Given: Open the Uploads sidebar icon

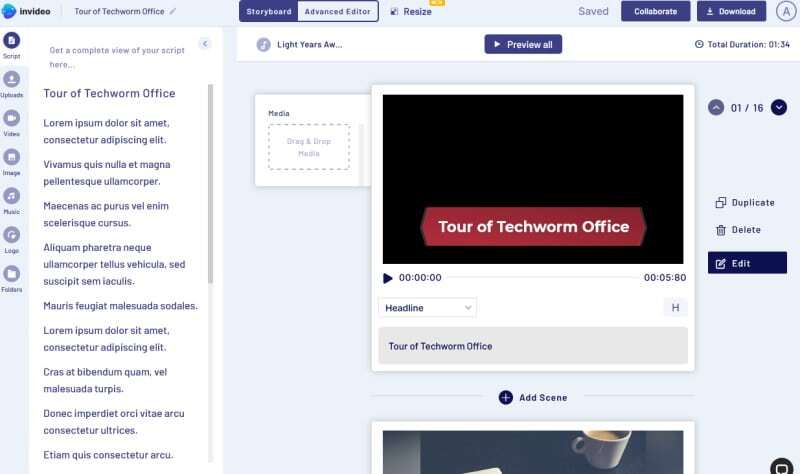Looking at the screenshot, I should coord(11,79).
